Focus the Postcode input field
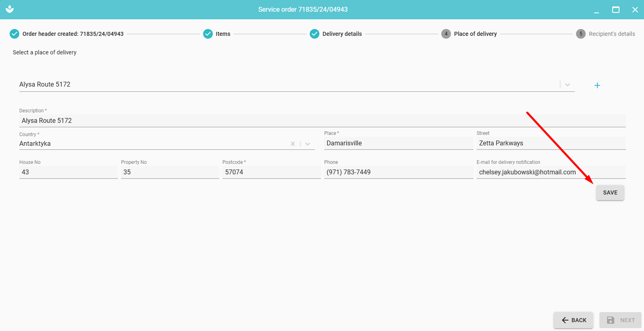Screen dimensions: 644x331 (x=272, y=172)
